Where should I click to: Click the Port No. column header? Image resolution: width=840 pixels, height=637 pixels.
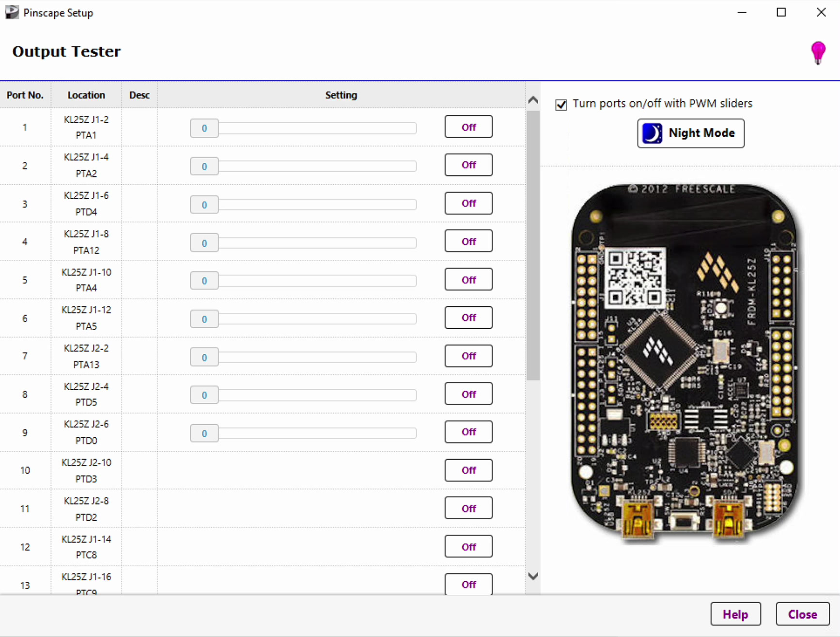tap(25, 95)
